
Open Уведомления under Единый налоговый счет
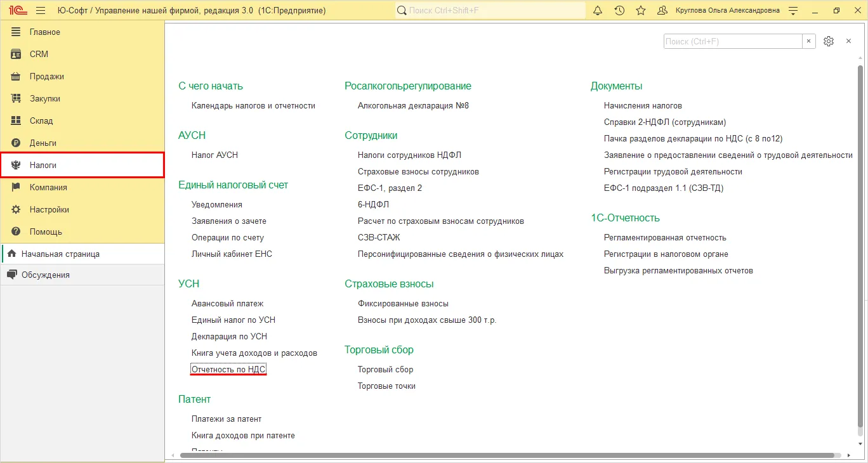(217, 204)
